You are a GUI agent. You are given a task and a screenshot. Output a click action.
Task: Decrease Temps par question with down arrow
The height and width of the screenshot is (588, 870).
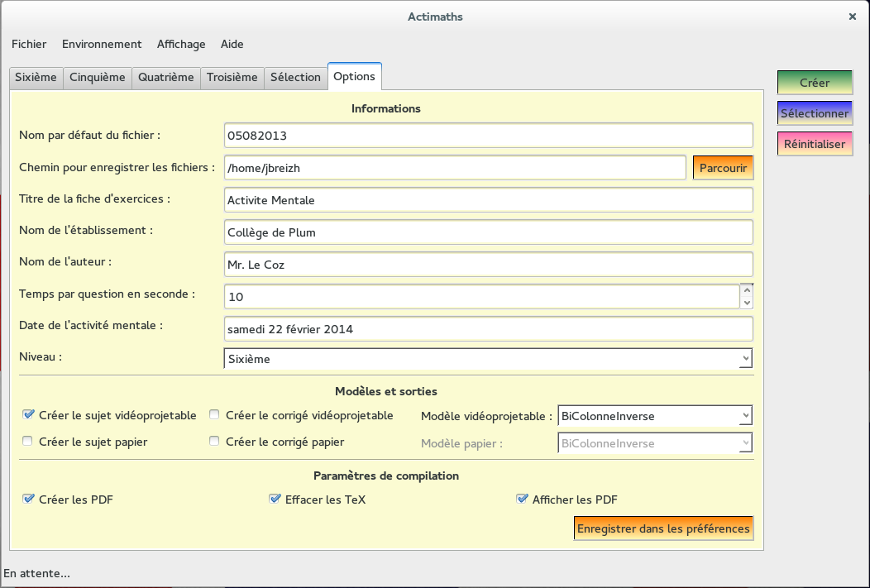(747, 303)
